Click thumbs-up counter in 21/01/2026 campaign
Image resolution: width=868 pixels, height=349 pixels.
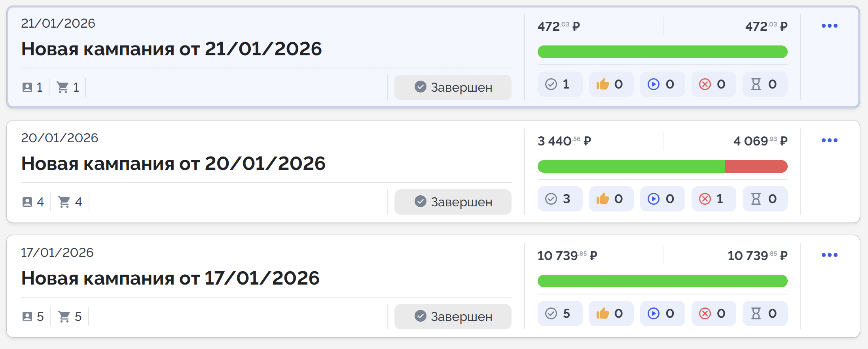coord(611,84)
